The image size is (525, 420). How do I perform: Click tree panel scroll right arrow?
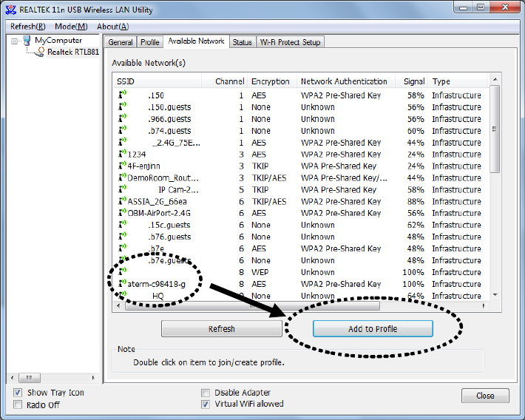coord(92,378)
